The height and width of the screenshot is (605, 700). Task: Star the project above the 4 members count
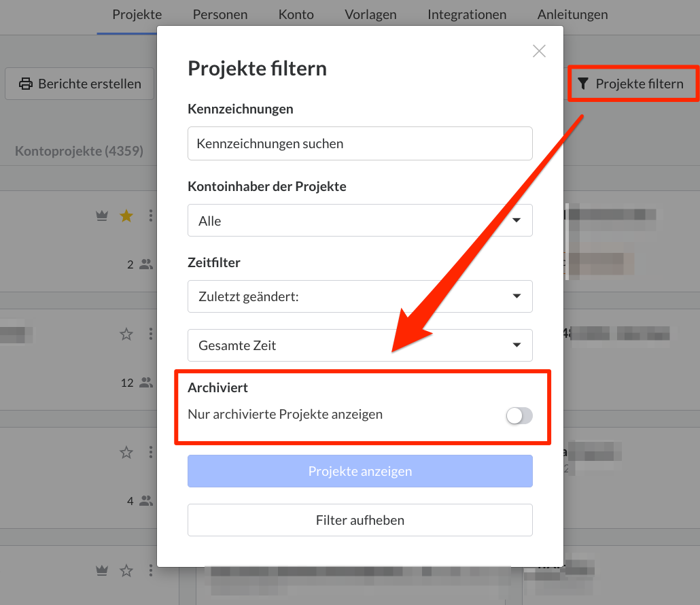coord(126,452)
